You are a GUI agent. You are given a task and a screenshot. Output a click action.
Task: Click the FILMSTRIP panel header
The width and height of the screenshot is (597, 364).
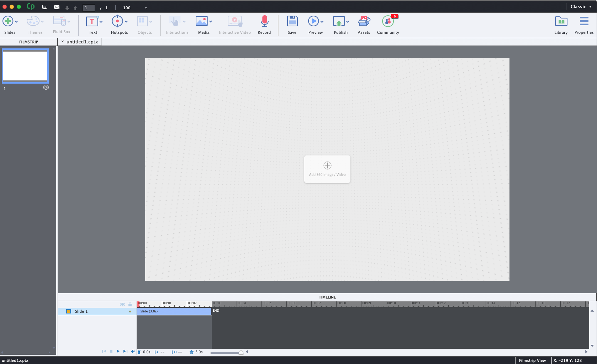(28, 42)
